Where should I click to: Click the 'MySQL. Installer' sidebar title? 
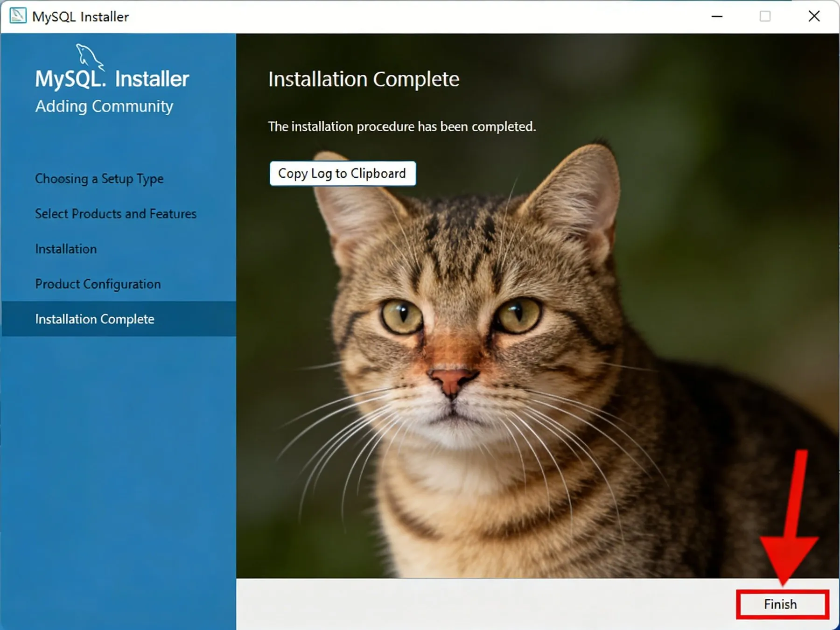point(112,78)
